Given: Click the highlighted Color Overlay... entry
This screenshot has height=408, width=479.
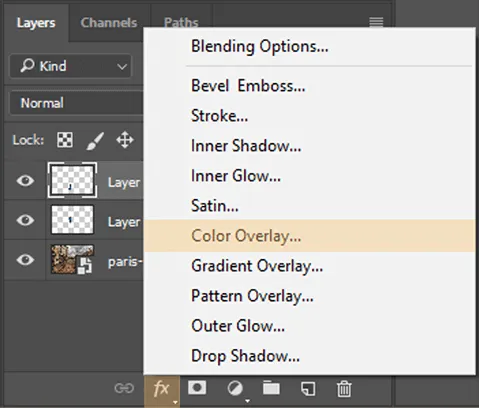Looking at the screenshot, I should click(x=309, y=236).
